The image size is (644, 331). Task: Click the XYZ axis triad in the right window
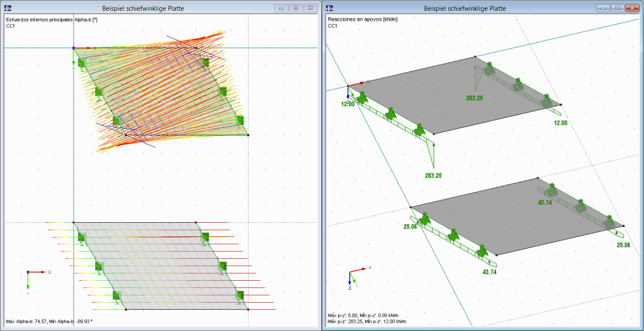[359, 278]
